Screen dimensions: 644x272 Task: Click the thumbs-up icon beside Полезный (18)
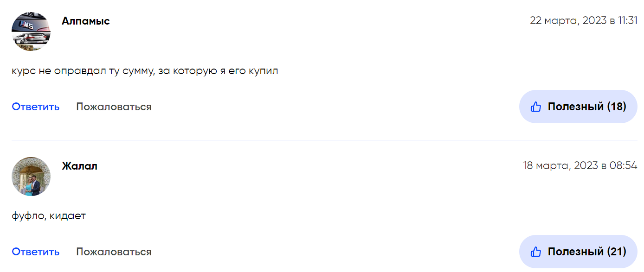click(536, 107)
